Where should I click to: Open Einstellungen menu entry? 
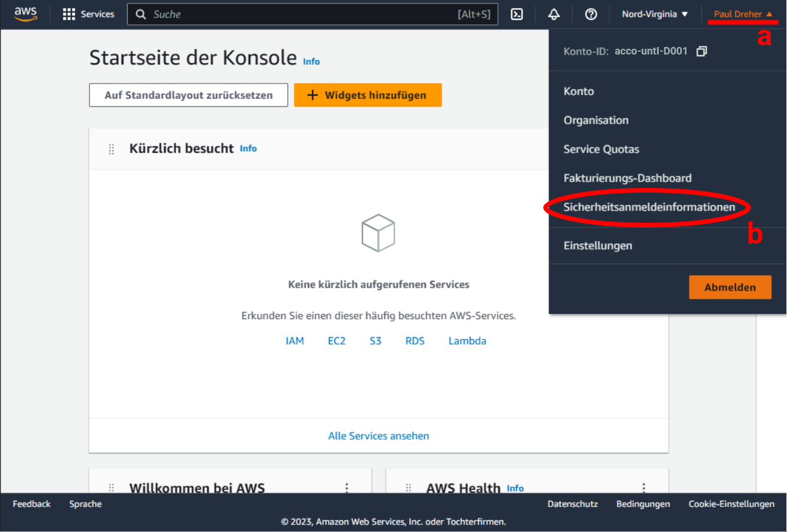click(x=598, y=245)
